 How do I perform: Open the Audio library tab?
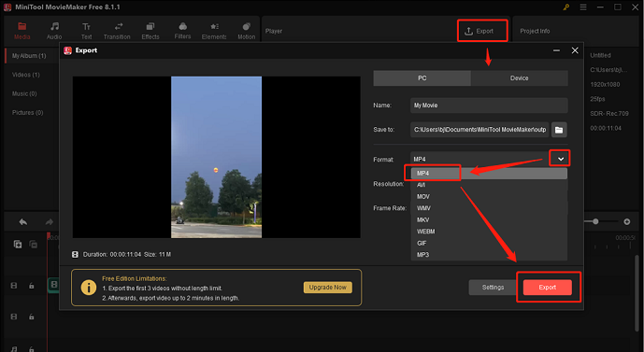click(54, 31)
